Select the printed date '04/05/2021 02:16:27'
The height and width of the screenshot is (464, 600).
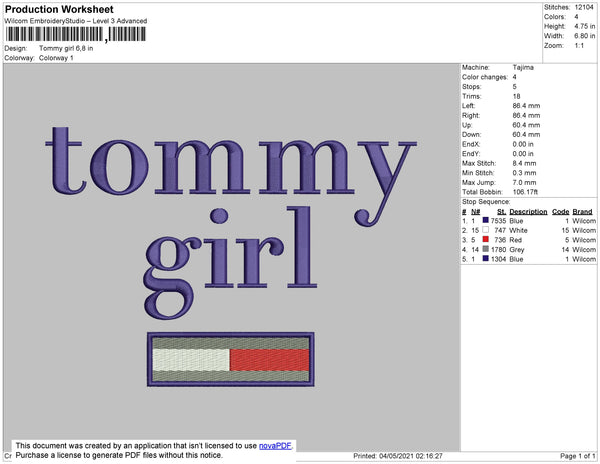(411, 456)
